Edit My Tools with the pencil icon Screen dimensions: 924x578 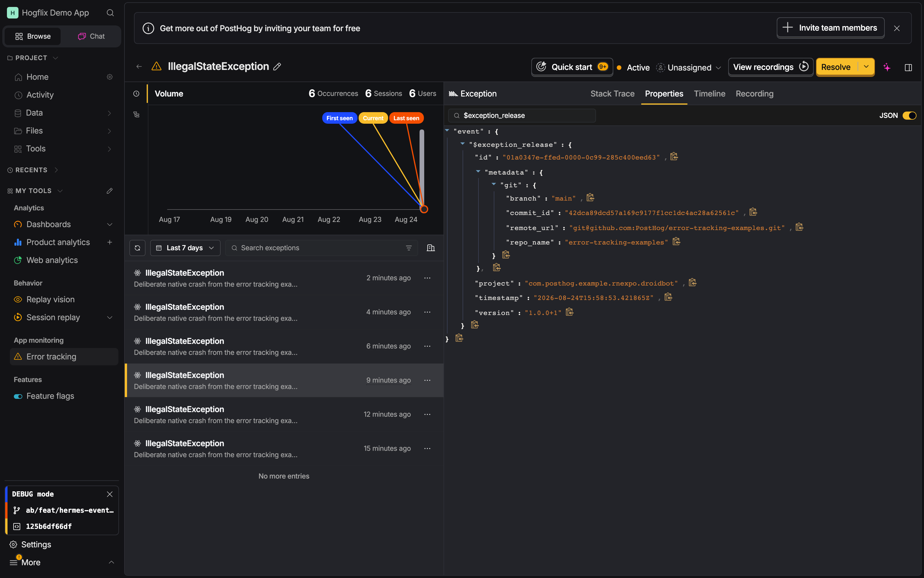click(110, 191)
